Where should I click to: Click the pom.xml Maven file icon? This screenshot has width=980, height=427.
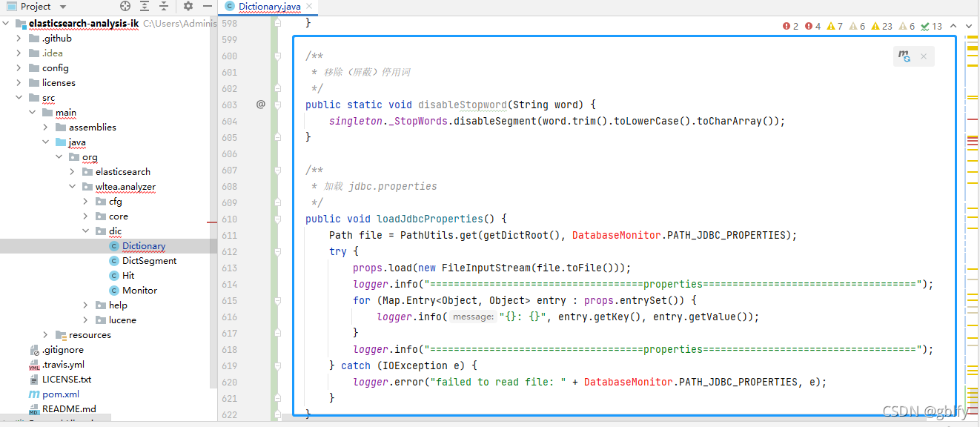(x=34, y=394)
